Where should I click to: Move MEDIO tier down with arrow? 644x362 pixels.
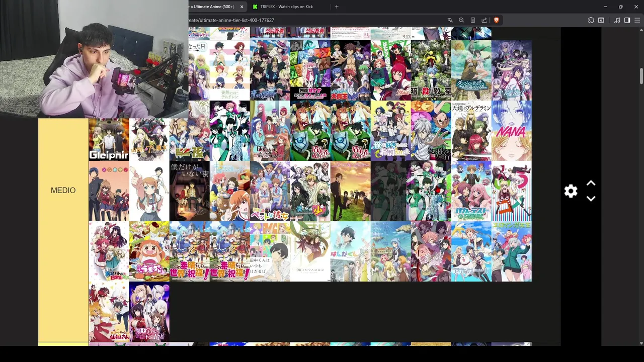[591, 199]
